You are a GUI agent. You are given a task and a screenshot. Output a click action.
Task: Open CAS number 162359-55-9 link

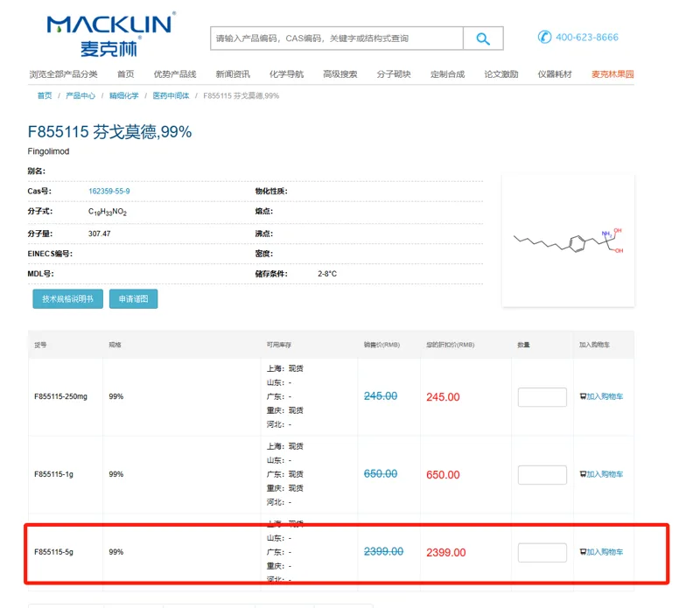click(108, 191)
